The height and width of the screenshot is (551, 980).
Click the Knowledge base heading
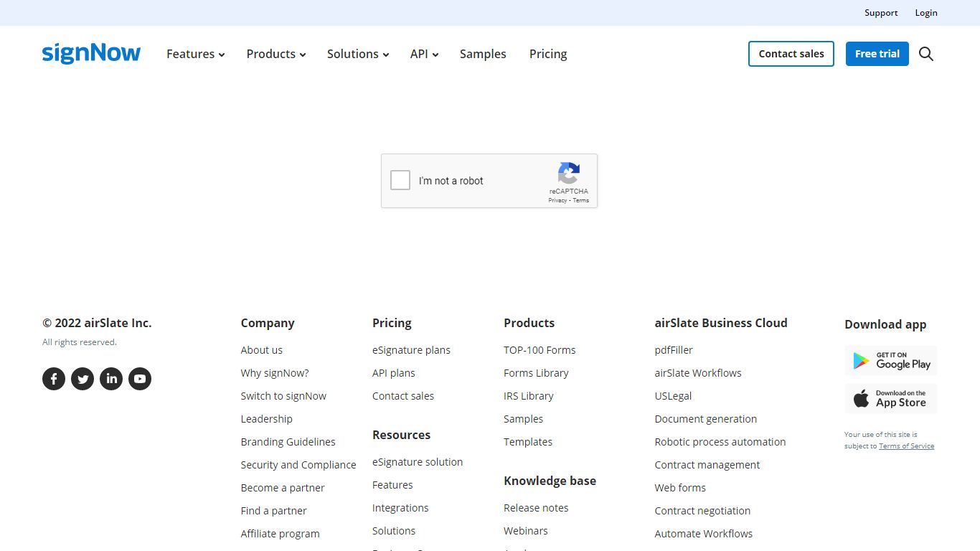(550, 481)
